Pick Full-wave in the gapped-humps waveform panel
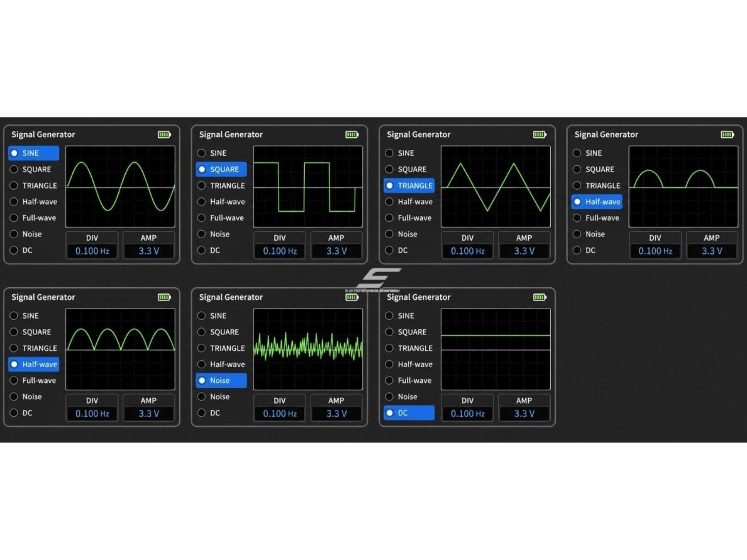The height and width of the screenshot is (560, 747). coord(597,217)
